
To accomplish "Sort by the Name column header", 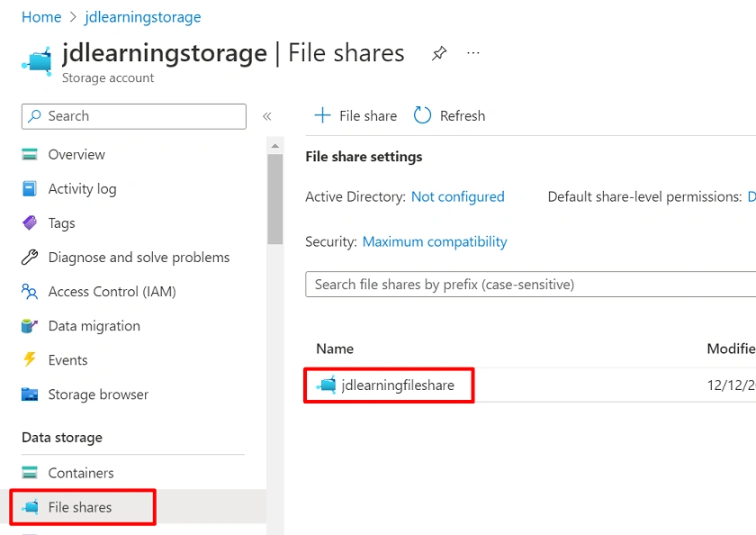I will coord(335,349).
